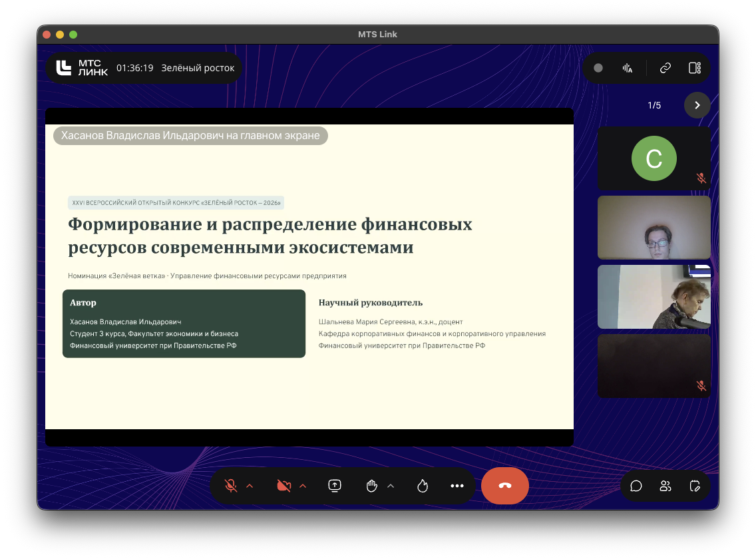
Task: Open the chat panel
Action: pos(636,486)
